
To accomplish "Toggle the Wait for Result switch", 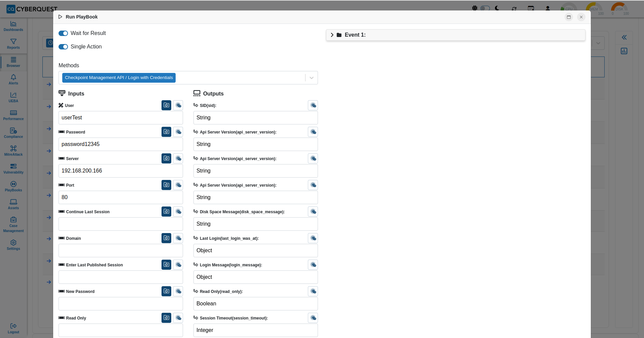I will (x=63, y=33).
